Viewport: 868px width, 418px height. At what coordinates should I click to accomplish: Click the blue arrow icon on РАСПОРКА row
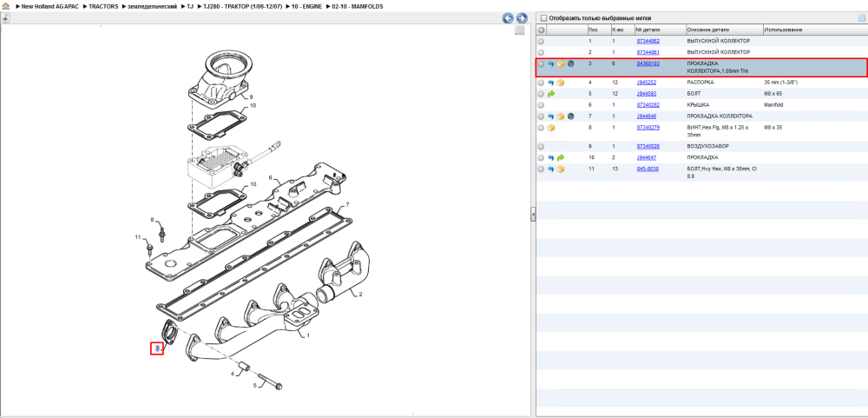[x=551, y=83]
